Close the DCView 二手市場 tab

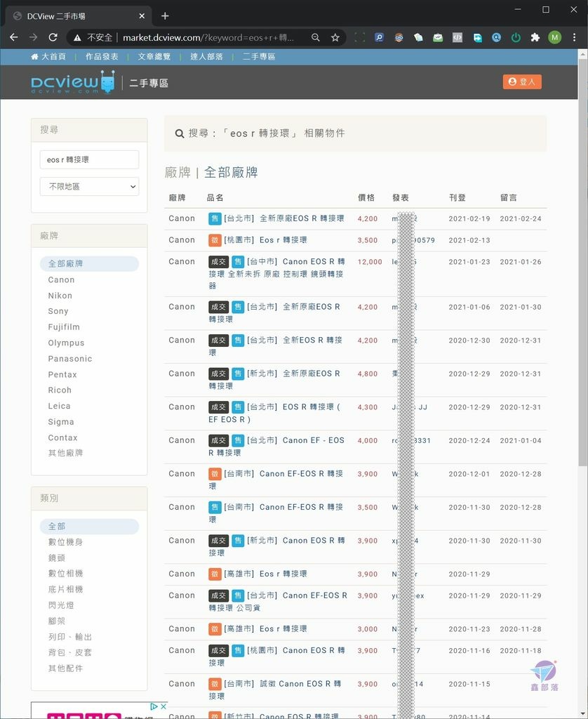[x=142, y=16]
